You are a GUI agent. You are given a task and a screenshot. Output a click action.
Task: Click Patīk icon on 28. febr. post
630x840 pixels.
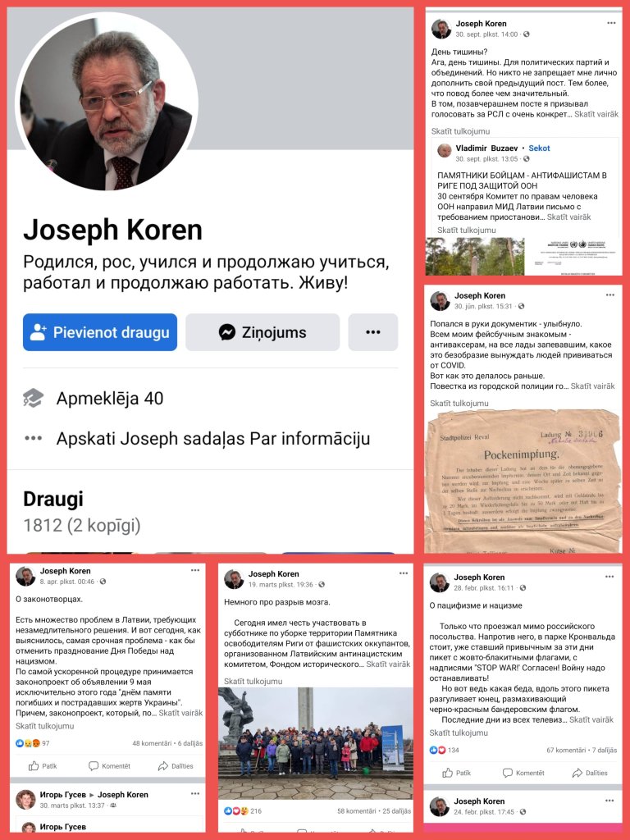click(x=447, y=773)
